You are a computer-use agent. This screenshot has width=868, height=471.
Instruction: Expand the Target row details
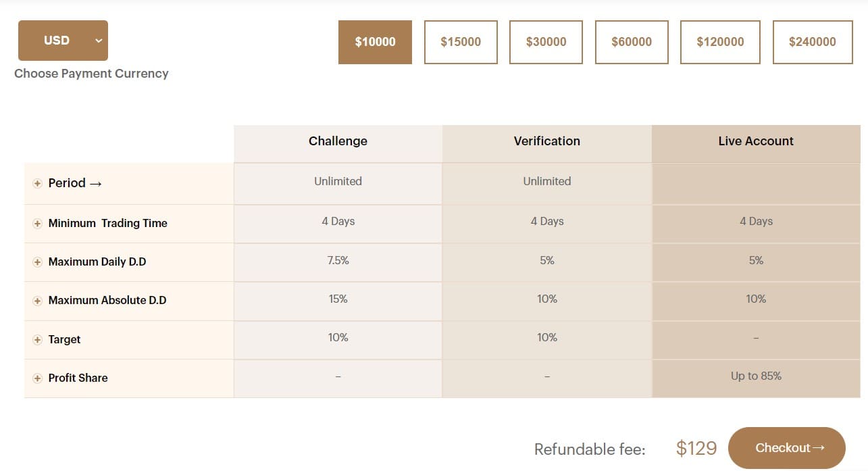[38, 339]
